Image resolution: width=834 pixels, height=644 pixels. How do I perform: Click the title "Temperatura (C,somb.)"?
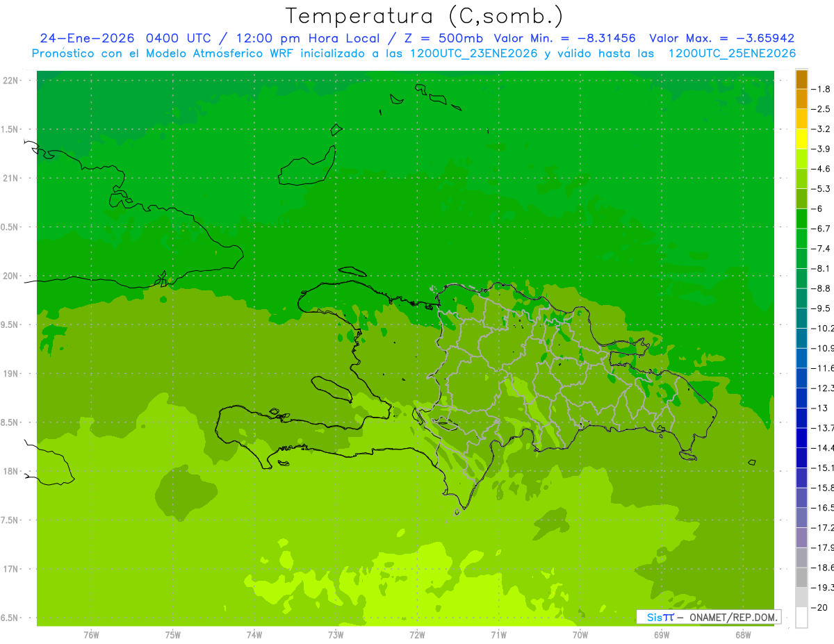tap(425, 17)
